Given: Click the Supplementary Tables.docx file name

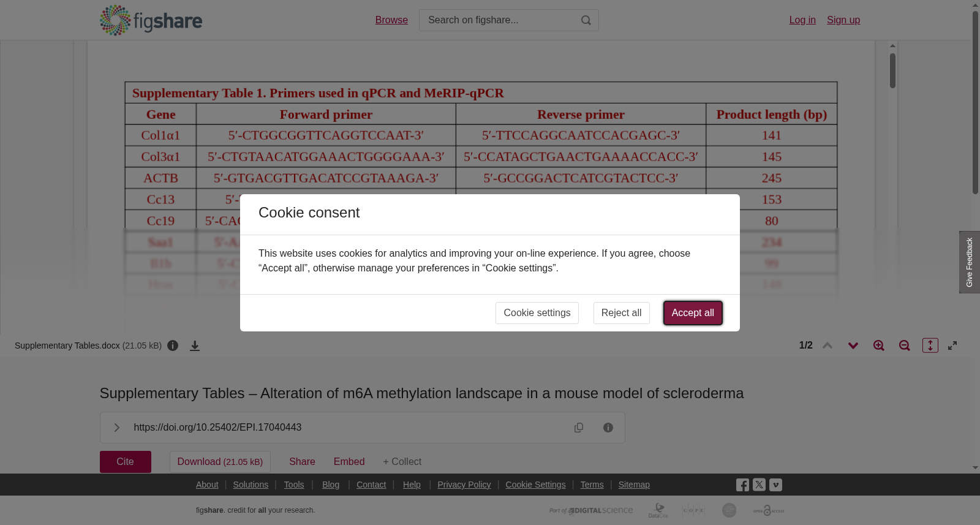Looking at the screenshot, I should click(67, 346).
